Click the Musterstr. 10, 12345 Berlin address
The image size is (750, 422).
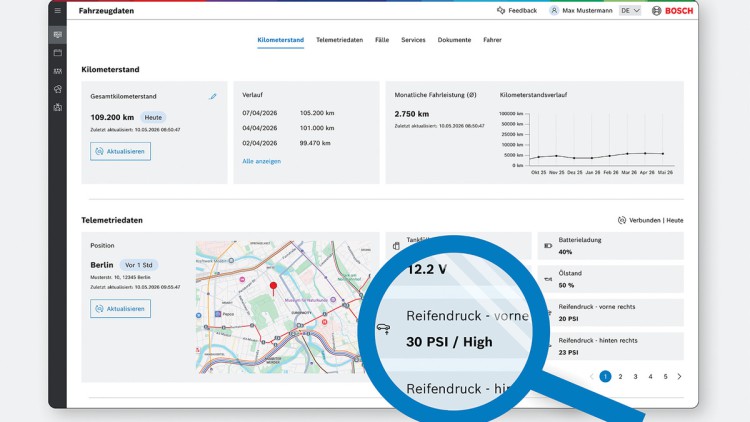pyautogui.click(x=120, y=277)
